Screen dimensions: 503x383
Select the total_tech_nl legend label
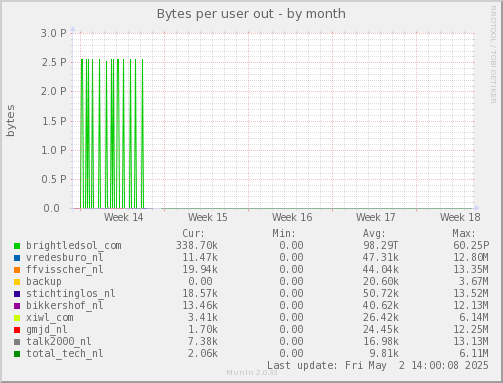coord(65,354)
